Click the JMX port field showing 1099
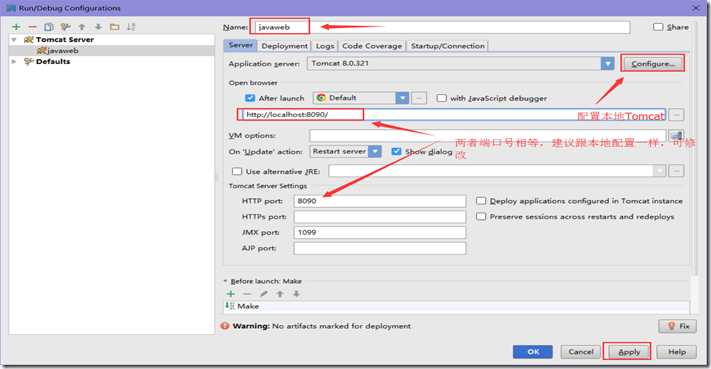This screenshot has height=369, width=711. 380,233
